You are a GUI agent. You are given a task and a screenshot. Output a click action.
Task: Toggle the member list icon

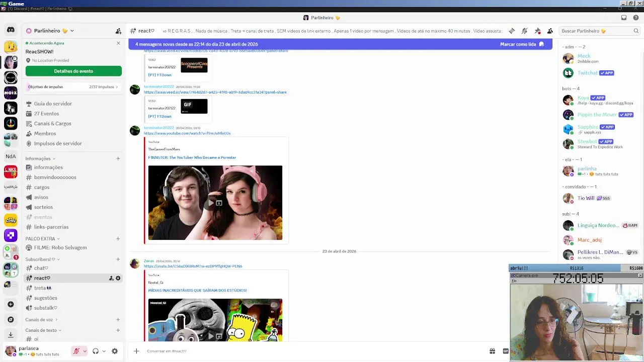pos(550,31)
